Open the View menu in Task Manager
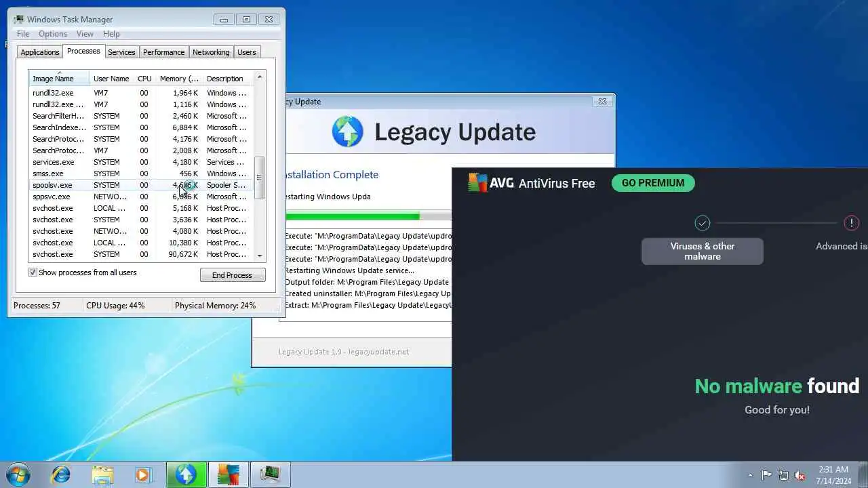 click(x=85, y=34)
